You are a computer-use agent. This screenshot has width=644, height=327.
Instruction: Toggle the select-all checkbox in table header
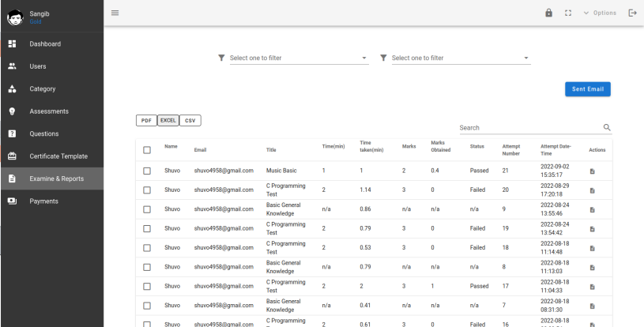click(x=147, y=150)
